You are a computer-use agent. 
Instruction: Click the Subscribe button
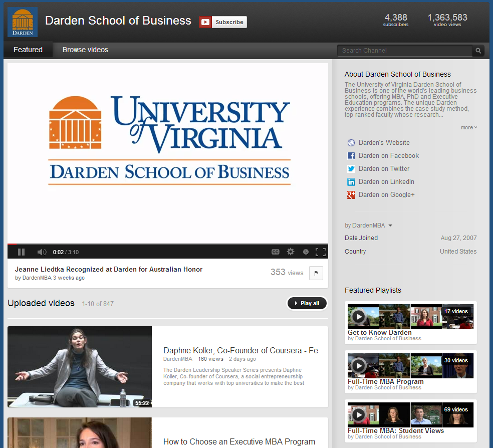(x=223, y=22)
